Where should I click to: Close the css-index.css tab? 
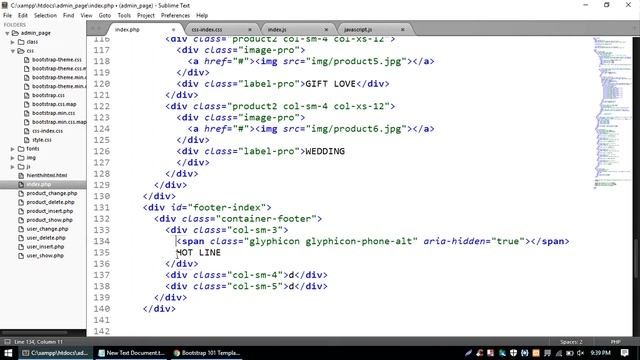[250, 29]
